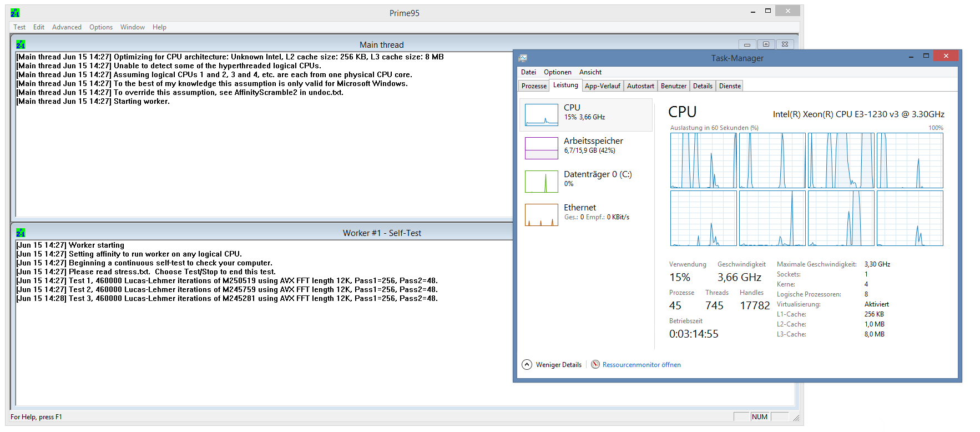The height and width of the screenshot is (432, 980).
Task: Click the Ressourcenmonitor icon
Action: click(x=595, y=364)
